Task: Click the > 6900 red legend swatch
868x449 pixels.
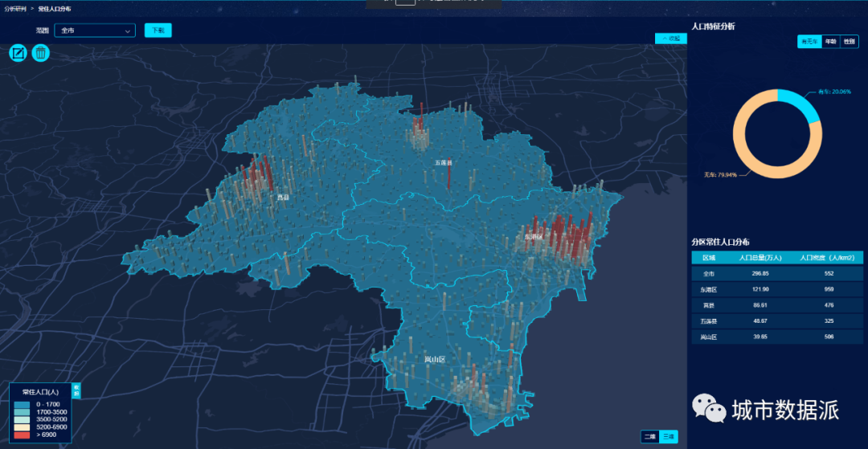Action: point(23,435)
